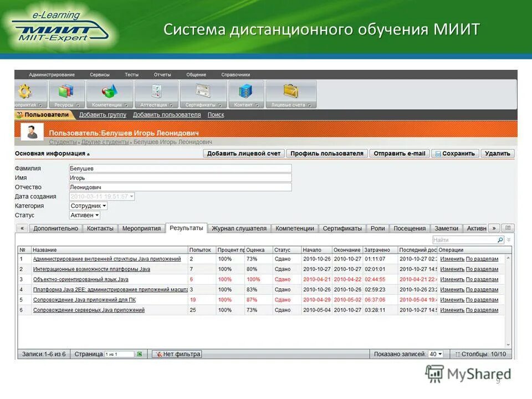This screenshot has width=532, height=399.
Task: Switch to the Компетенции tab
Action: coord(294,228)
